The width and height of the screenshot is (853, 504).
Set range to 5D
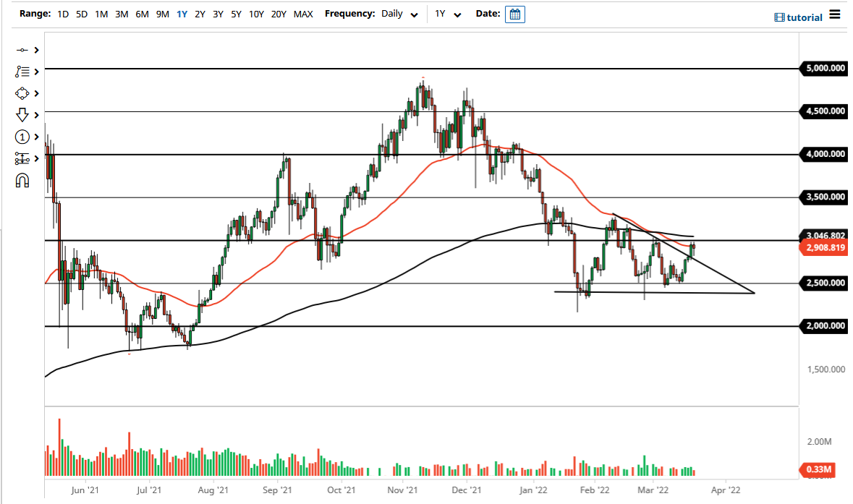pos(82,14)
